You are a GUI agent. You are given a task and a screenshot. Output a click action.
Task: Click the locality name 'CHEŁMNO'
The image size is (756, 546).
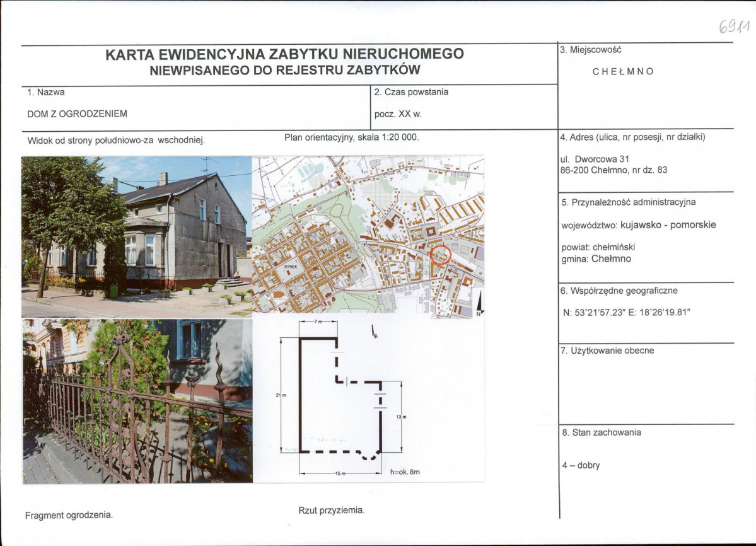[623, 71]
